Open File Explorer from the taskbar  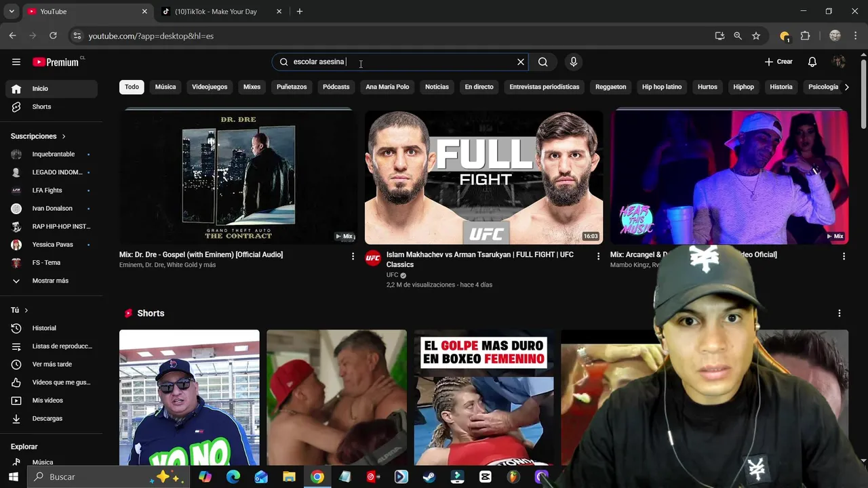tap(289, 476)
